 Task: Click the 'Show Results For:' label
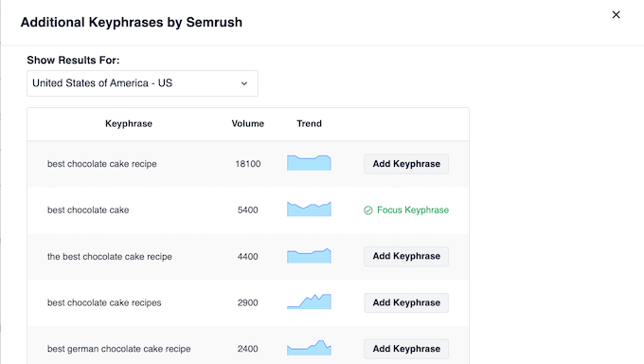[73, 60]
